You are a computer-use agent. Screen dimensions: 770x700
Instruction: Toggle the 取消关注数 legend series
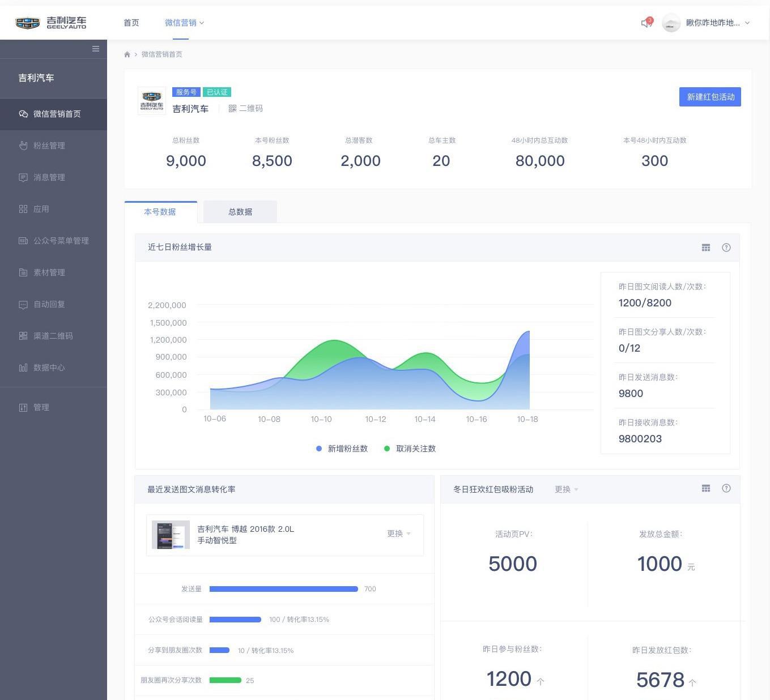pyautogui.click(x=410, y=449)
